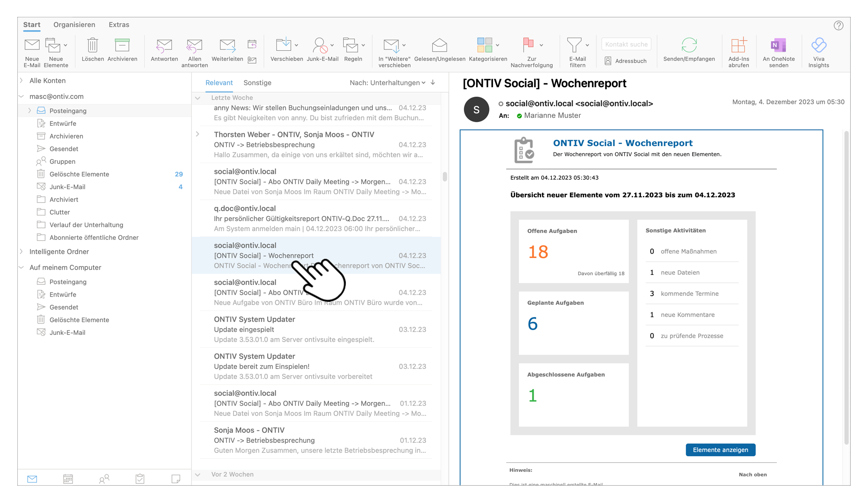The width and height of the screenshot is (868, 503).
Task: Open the Update eingespielt email
Action: point(316,329)
